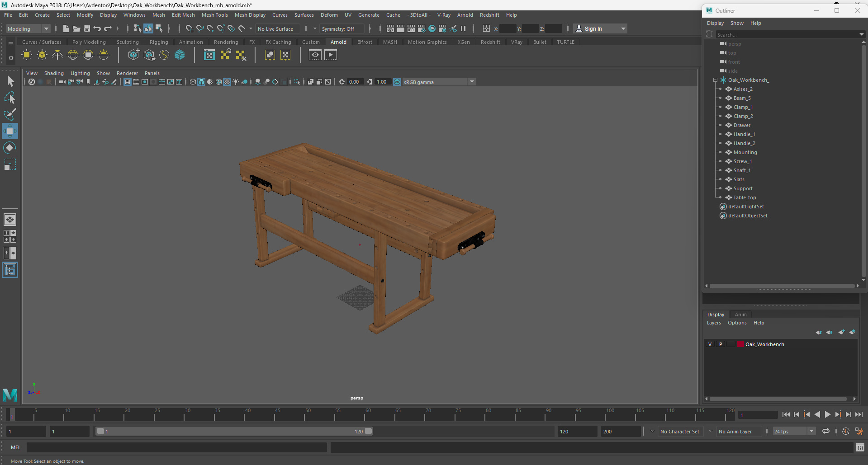868x465 pixels.
Task: Click the MEL script language button
Action: (x=16, y=447)
